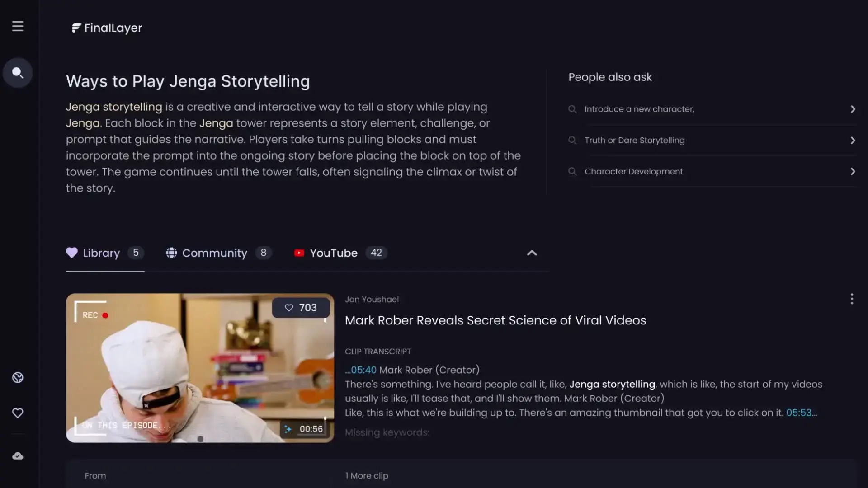Open favorites heart icon in the sidebar
The width and height of the screenshot is (868, 488).
coord(18,413)
